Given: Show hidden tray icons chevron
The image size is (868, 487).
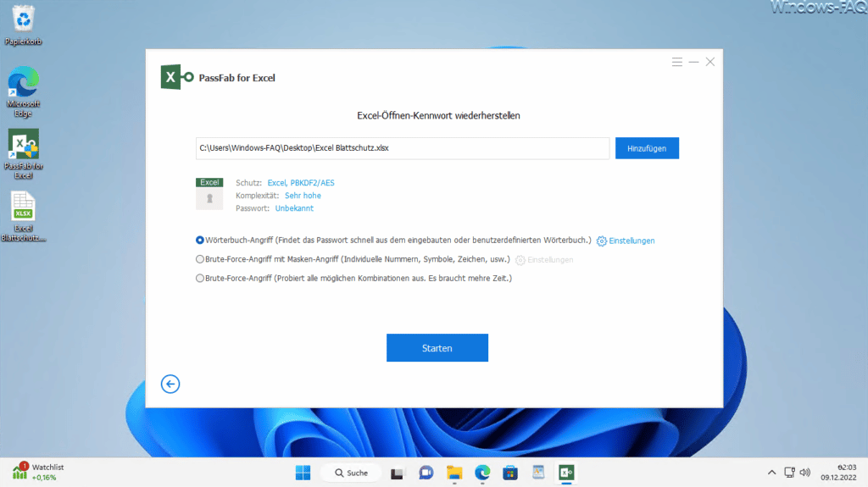Looking at the screenshot, I should 771,473.
